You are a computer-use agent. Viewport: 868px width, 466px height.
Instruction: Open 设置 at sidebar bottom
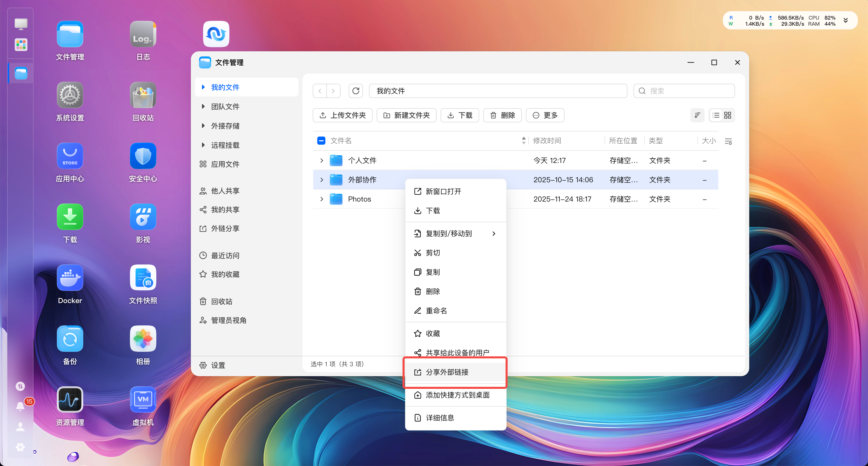(x=212, y=365)
